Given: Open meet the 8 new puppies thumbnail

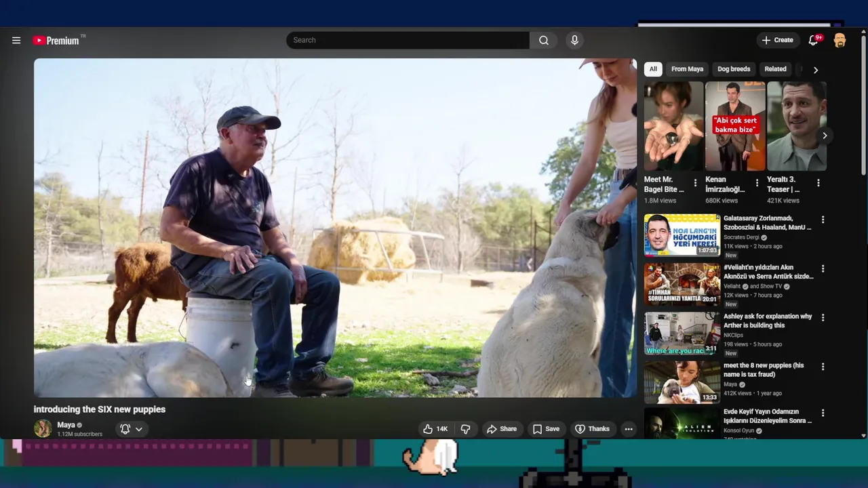Looking at the screenshot, I should coord(682,382).
